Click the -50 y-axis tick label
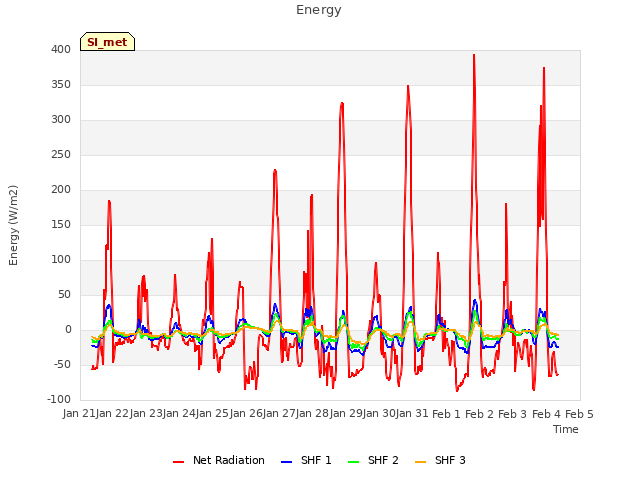The image size is (640, 480). (x=62, y=365)
